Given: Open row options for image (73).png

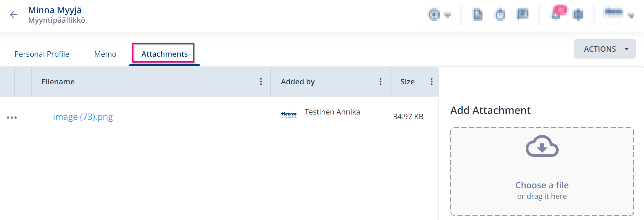Looking at the screenshot, I should 12,118.
